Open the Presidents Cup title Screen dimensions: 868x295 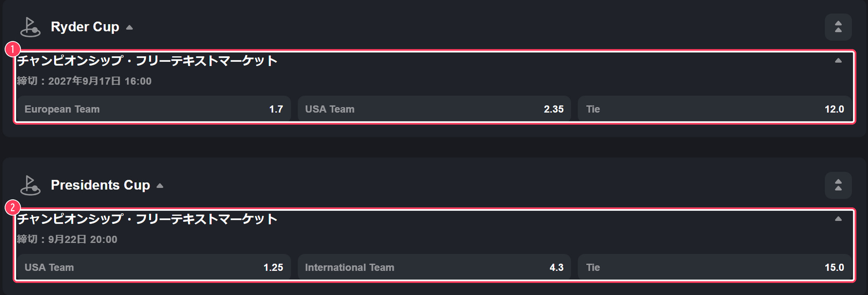(x=100, y=185)
